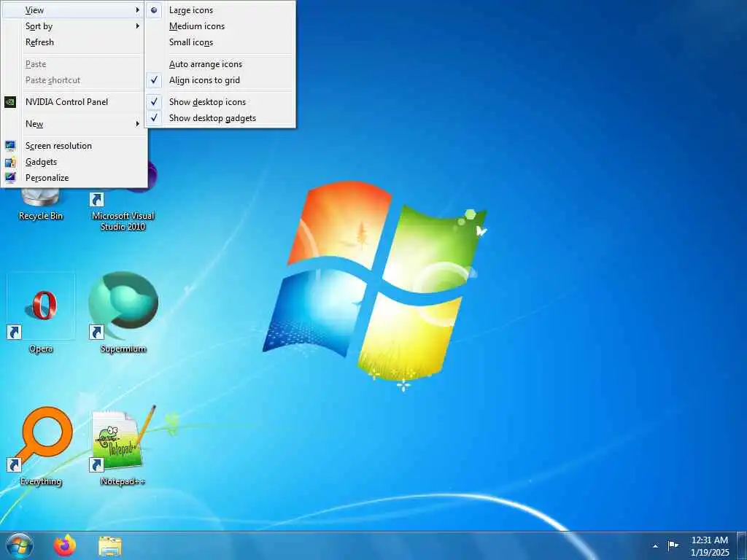Show hidden system tray icons
747x560 pixels.
point(656,546)
